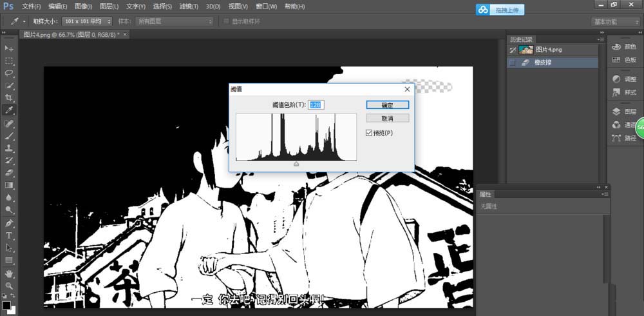Open the 样本 所有图层 dropdown
644x316 pixels.
click(175, 21)
